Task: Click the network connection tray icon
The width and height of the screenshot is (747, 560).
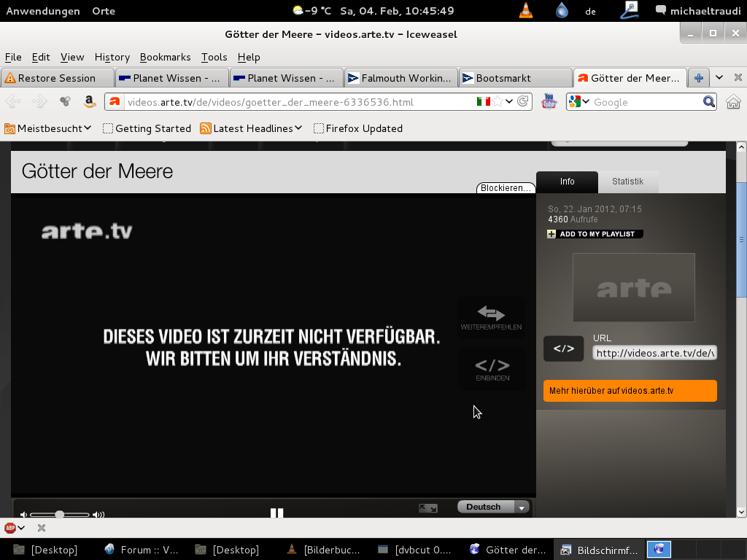Action: (630, 10)
